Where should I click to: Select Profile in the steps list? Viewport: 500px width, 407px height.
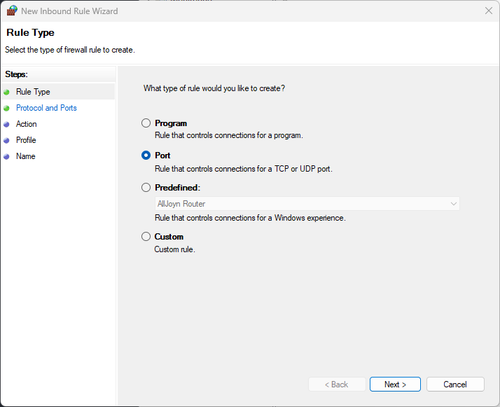pos(26,140)
